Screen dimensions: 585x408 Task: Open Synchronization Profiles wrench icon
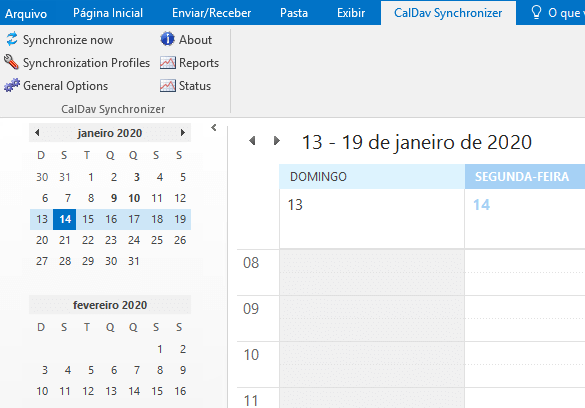tap(12, 62)
